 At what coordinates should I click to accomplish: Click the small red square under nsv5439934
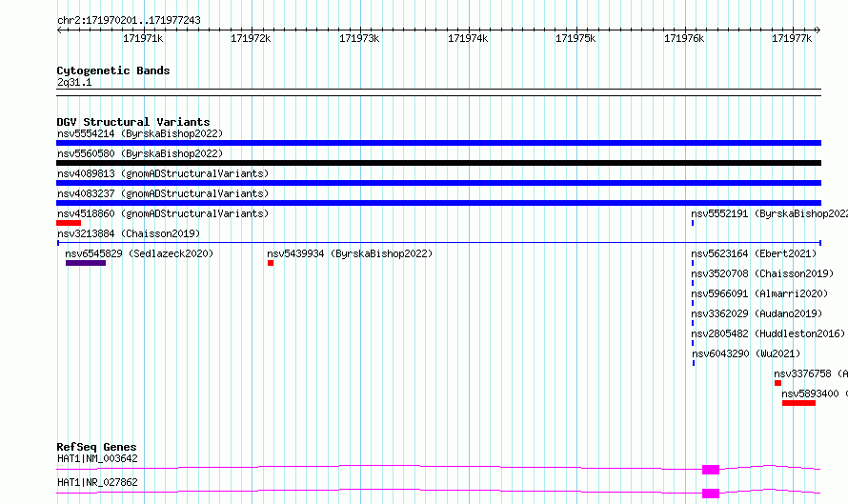click(271, 263)
